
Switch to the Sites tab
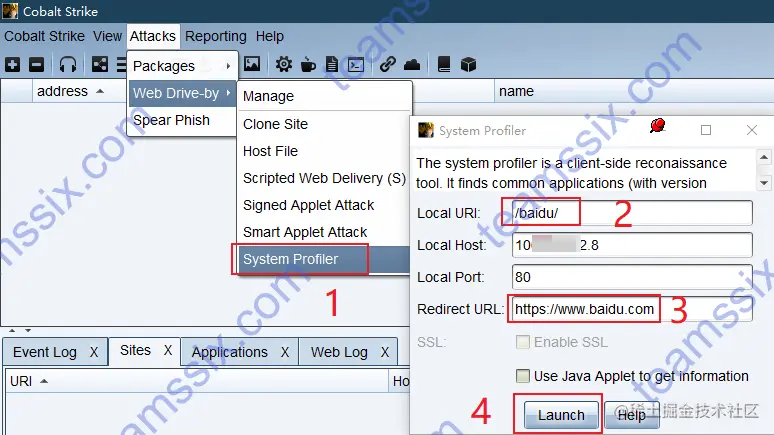[x=135, y=350]
